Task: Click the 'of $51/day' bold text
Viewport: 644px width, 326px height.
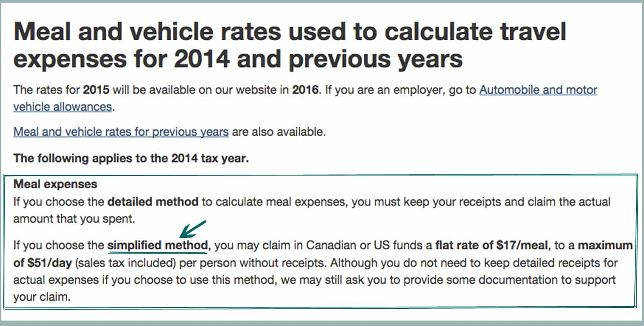Action: (x=42, y=263)
